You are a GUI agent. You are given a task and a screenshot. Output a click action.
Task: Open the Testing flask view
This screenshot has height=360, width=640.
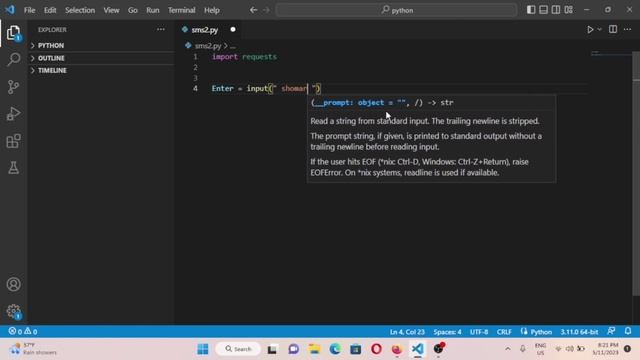point(13,168)
